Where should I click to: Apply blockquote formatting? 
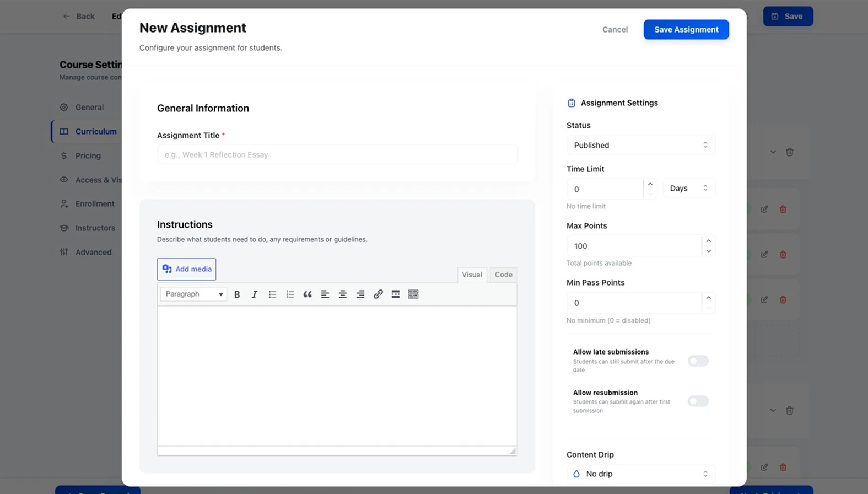(x=308, y=294)
